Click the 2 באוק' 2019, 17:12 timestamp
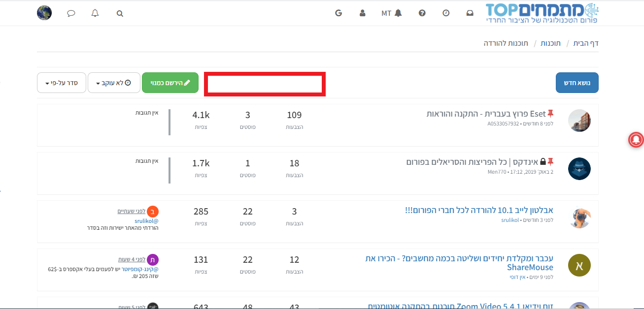The height and width of the screenshot is (309, 644). point(531,172)
